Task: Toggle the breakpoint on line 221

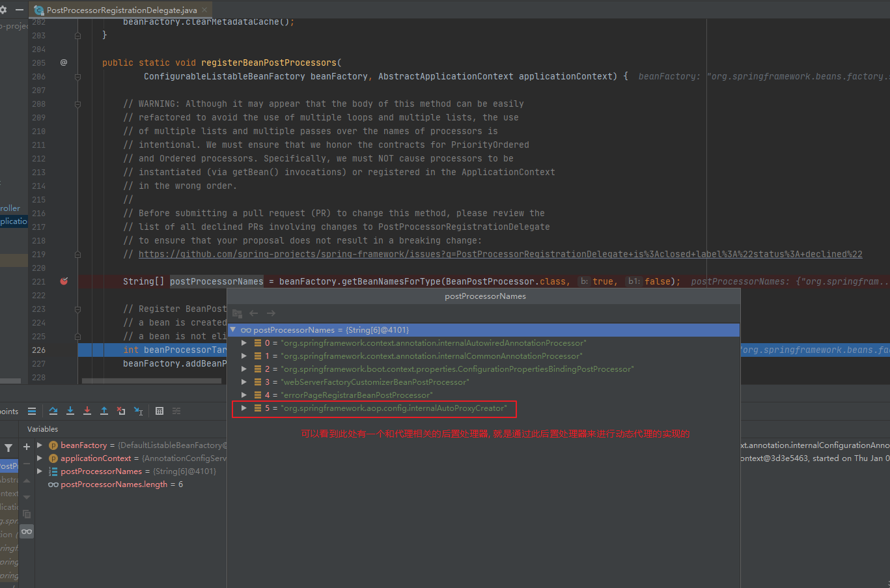Action: 64,281
